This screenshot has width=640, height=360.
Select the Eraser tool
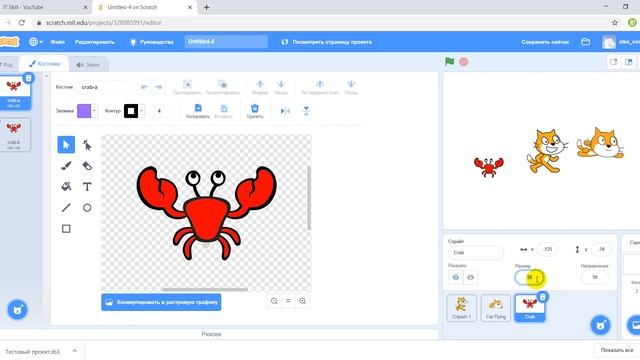87,166
